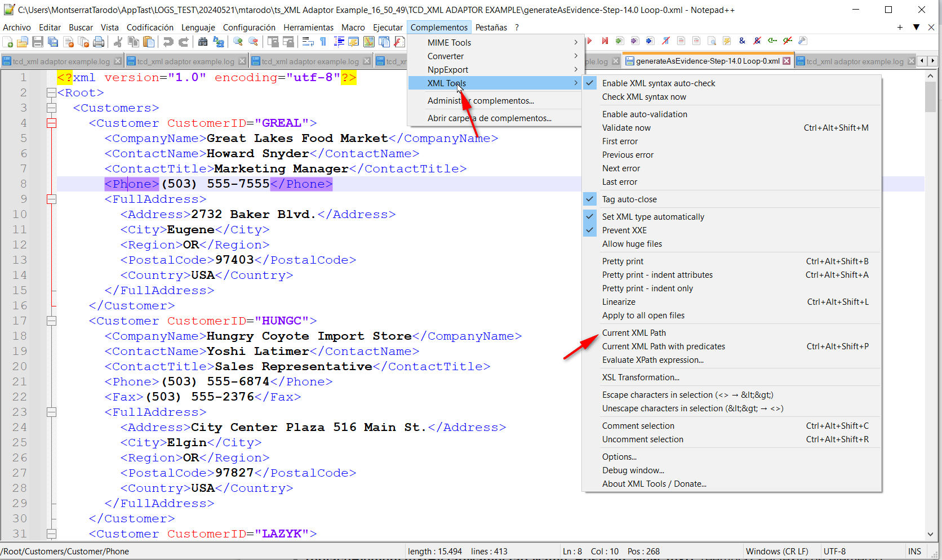Image resolution: width=942 pixels, height=560 pixels.
Task: Click the Print toolbar icon
Action: point(99,41)
